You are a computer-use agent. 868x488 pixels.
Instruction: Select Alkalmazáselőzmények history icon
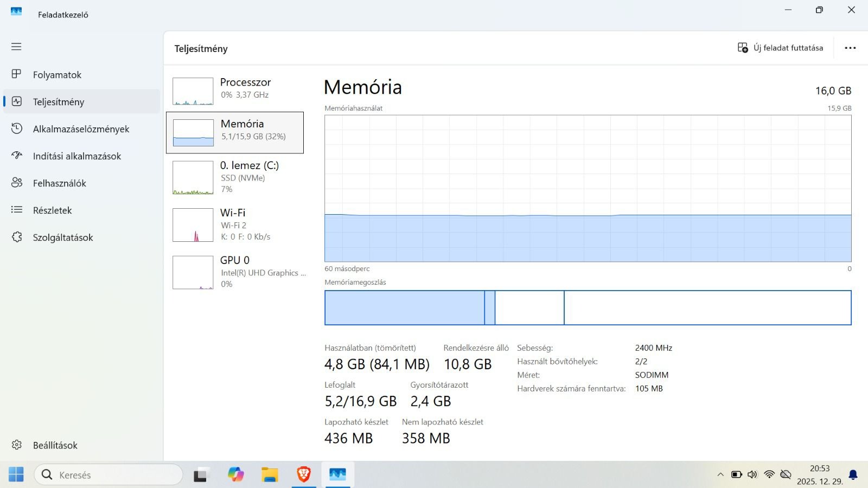click(x=17, y=129)
